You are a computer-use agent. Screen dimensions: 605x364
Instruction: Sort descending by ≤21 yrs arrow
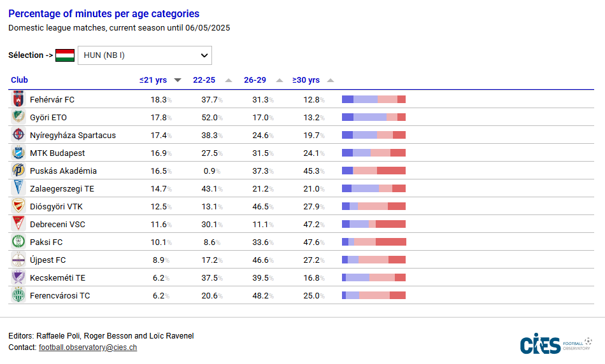[x=178, y=80]
